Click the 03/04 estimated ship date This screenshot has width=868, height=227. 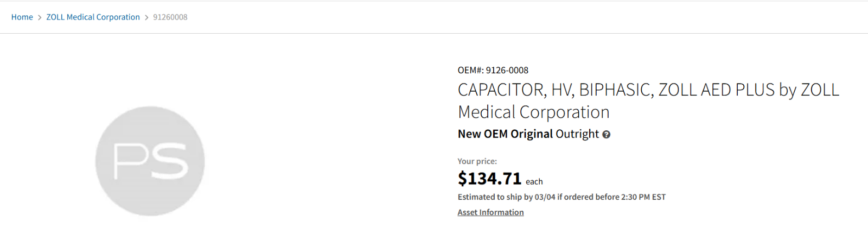545,197
